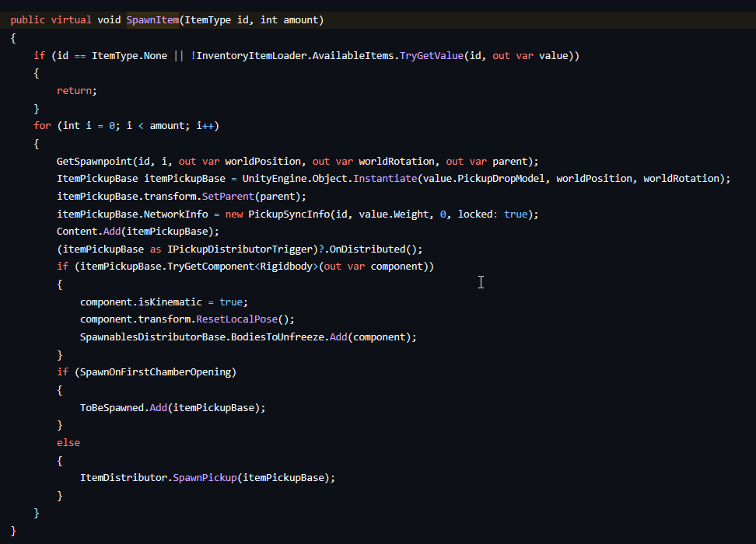This screenshot has height=544, width=756.
Task: Click the BodiesToUnfreeze identifier
Action: click(x=277, y=337)
